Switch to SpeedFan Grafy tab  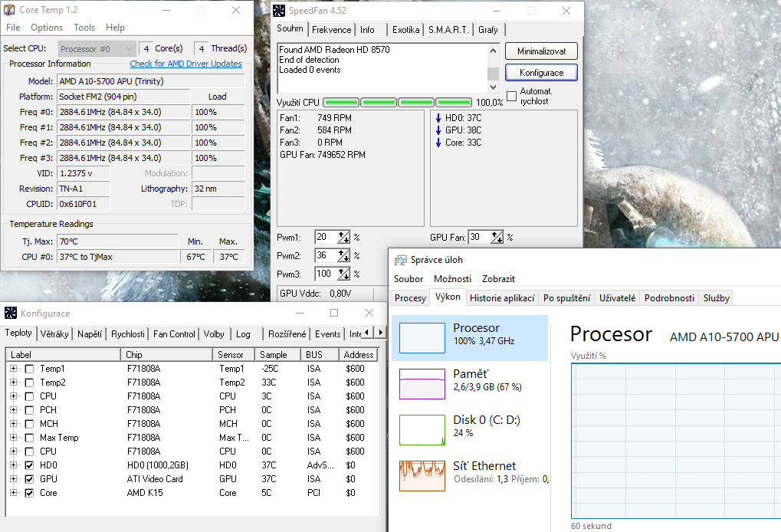pos(488,30)
